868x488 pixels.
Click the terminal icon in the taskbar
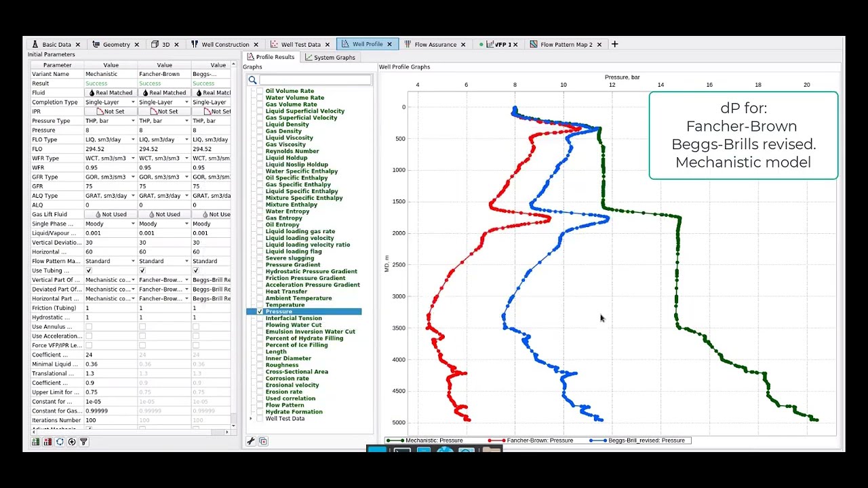402,450
